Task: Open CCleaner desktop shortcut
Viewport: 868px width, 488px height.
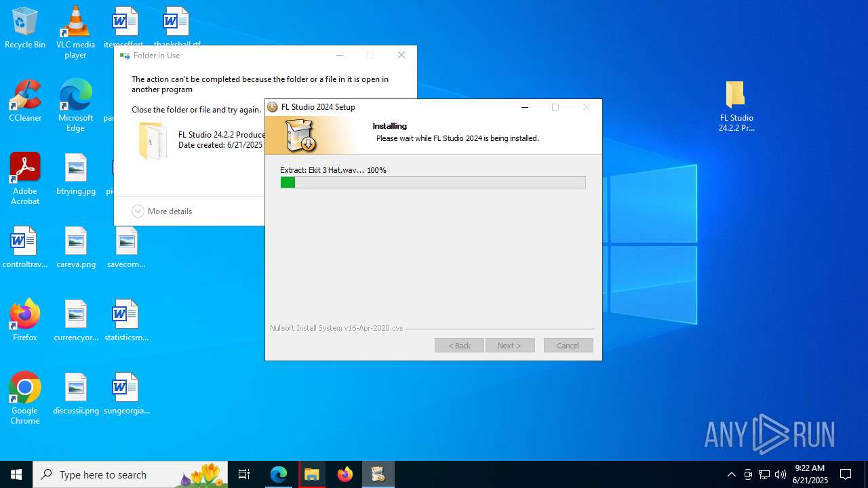Action: (x=25, y=100)
